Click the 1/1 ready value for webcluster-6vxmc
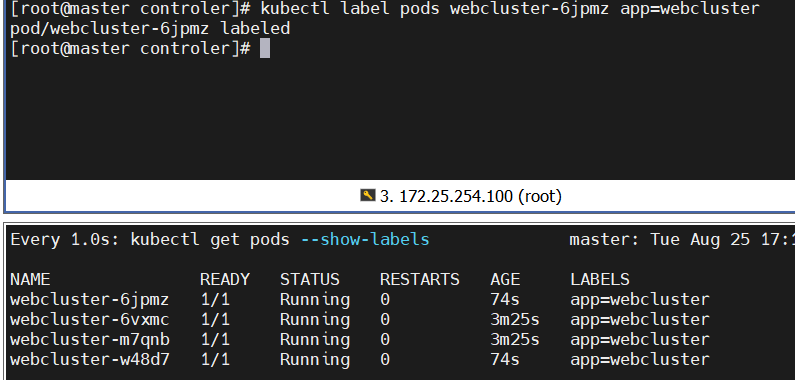 click(x=215, y=320)
